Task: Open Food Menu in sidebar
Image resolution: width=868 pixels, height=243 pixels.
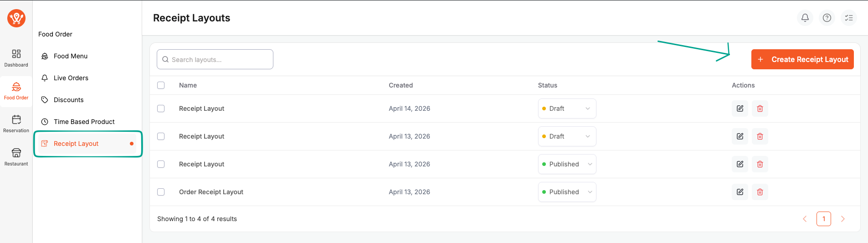Action: [x=71, y=56]
